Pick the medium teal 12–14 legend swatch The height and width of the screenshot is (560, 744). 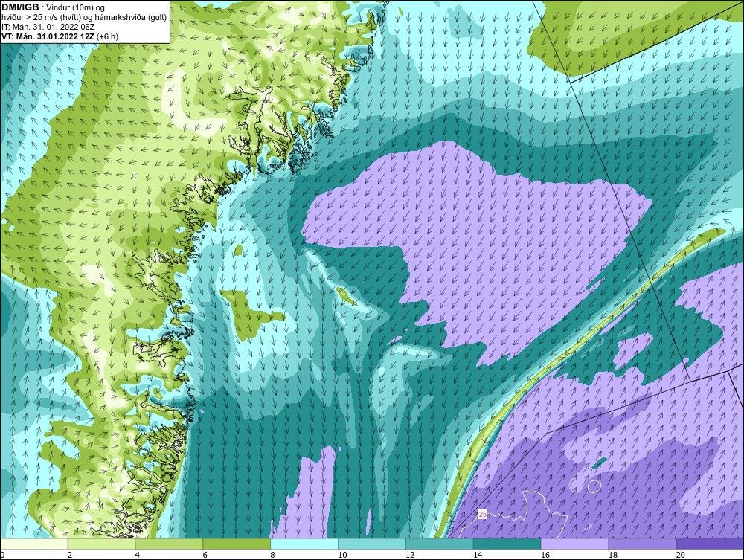tap(440, 544)
